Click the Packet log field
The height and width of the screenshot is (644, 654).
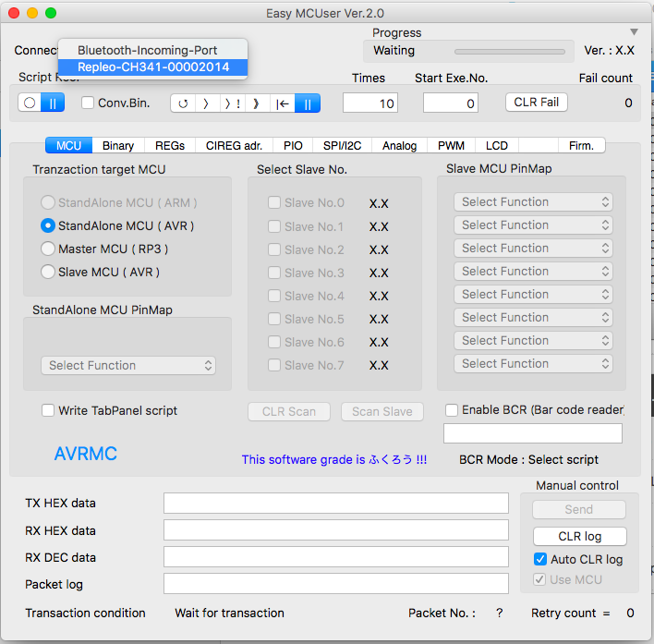click(336, 584)
